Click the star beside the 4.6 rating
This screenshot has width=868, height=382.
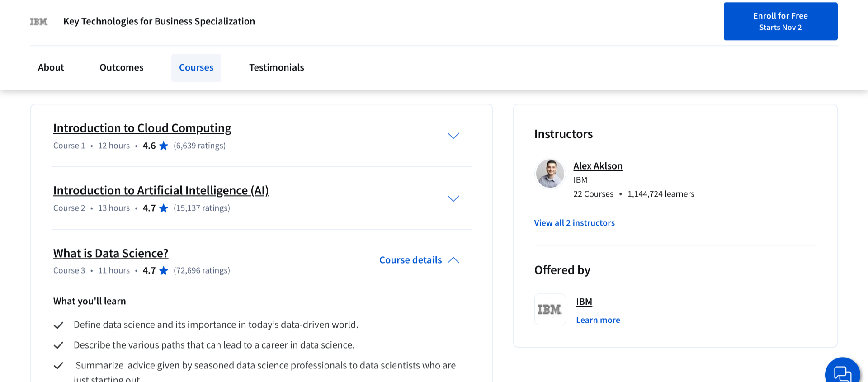click(164, 146)
